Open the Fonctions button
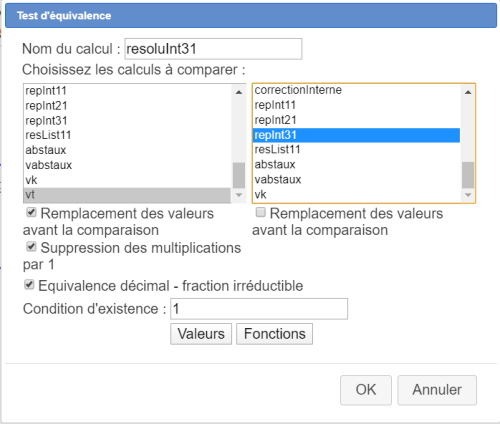Screen dimensions: 500x424 tap(275, 334)
